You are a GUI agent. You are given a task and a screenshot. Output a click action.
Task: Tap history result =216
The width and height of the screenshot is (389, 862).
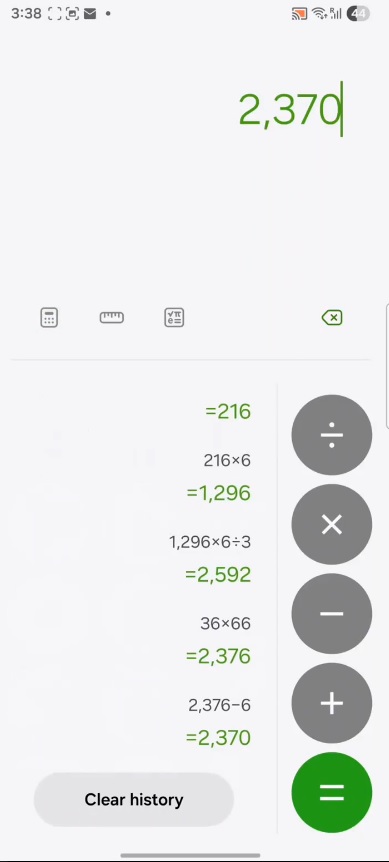click(x=228, y=411)
